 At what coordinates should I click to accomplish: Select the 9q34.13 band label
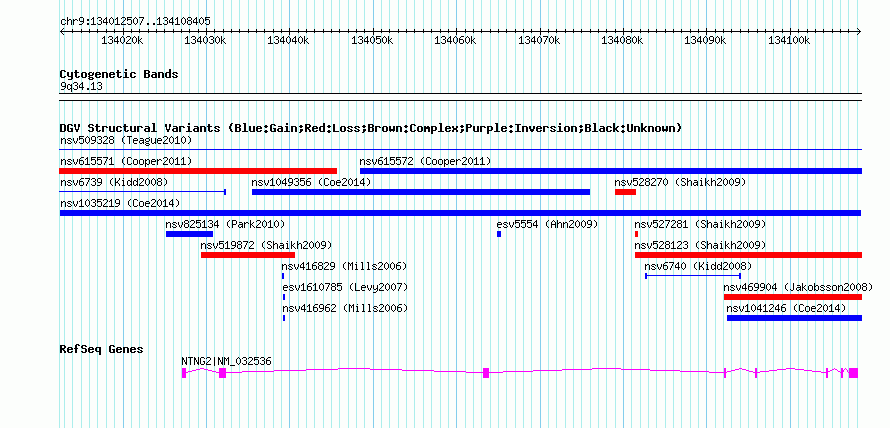[x=81, y=86]
